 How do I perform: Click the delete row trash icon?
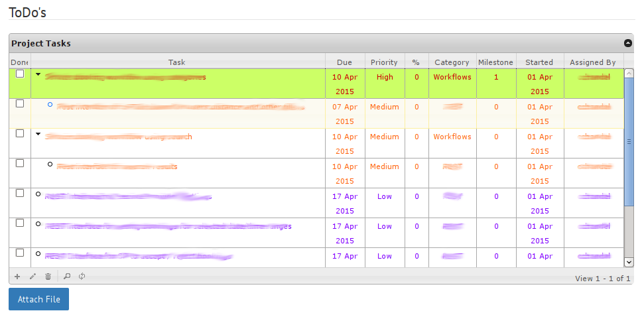(x=48, y=277)
